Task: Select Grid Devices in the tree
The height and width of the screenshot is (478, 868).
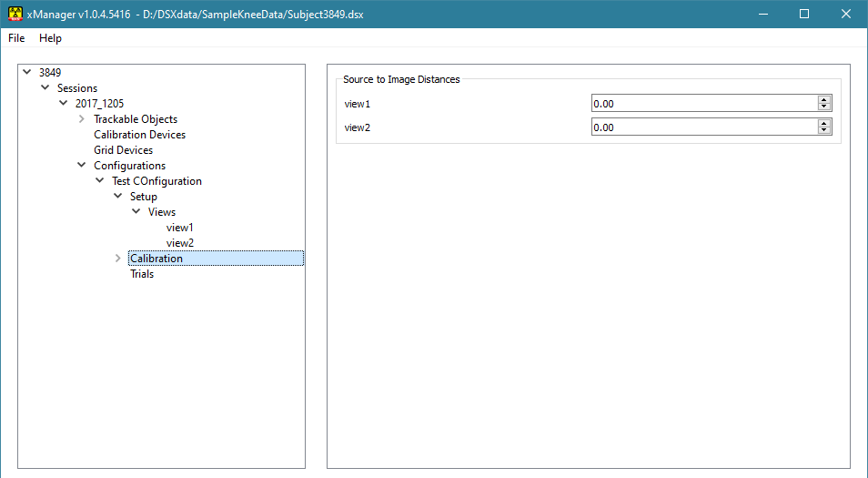Action: pyautogui.click(x=123, y=150)
